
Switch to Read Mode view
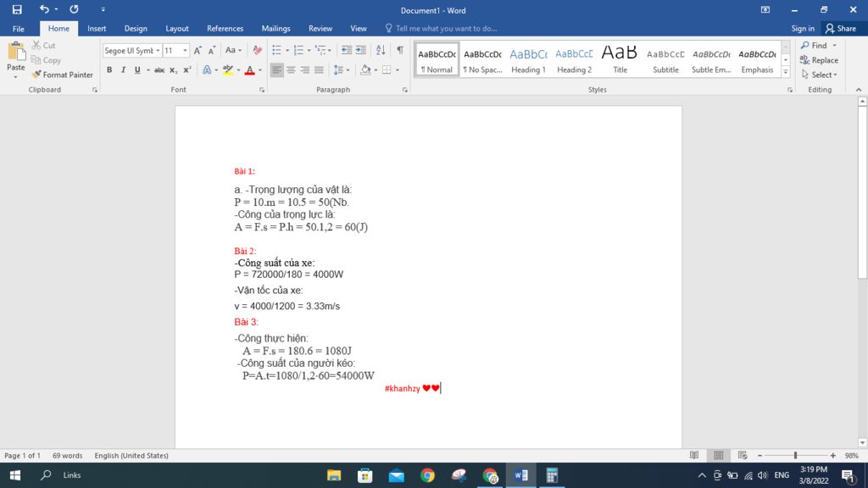click(x=694, y=455)
